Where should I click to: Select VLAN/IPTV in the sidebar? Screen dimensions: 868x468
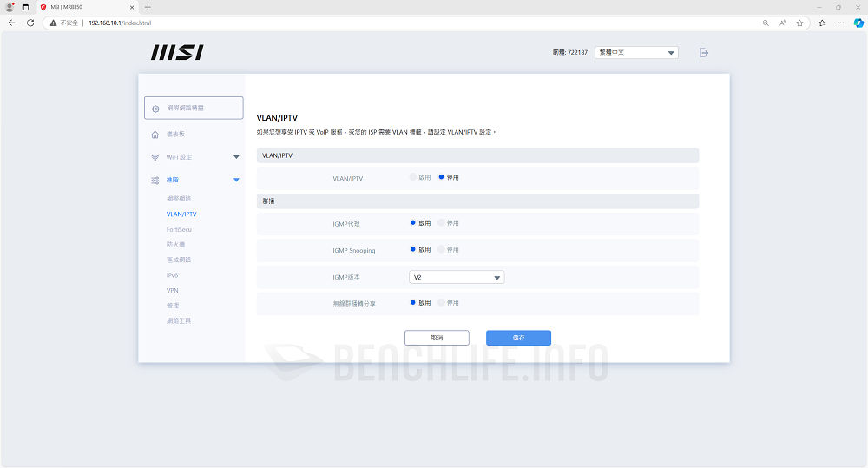pyautogui.click(x=181, y=214)
